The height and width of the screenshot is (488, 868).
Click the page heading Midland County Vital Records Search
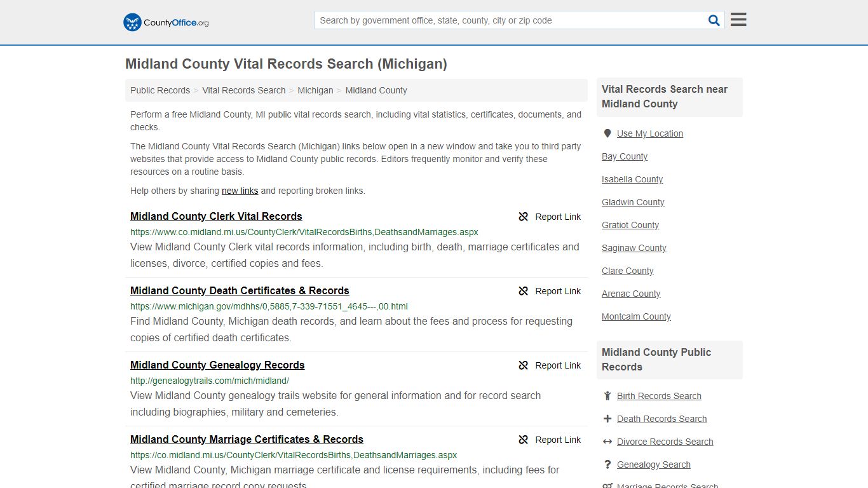click(x=286, y=64)
